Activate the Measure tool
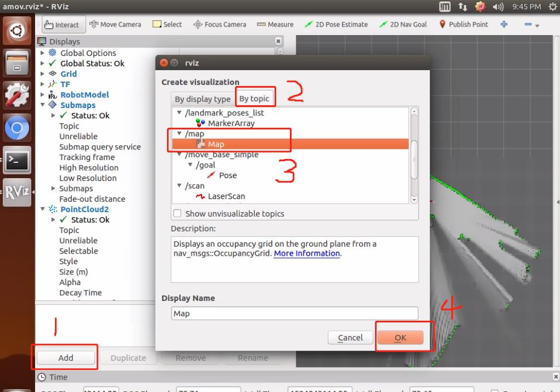The image size is (560, 392). [275, 24]
